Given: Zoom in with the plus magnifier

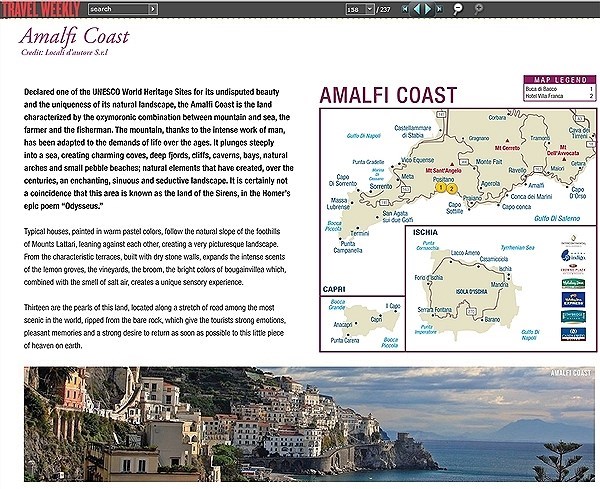Looking at the screenshot, I should click(478, 9).
